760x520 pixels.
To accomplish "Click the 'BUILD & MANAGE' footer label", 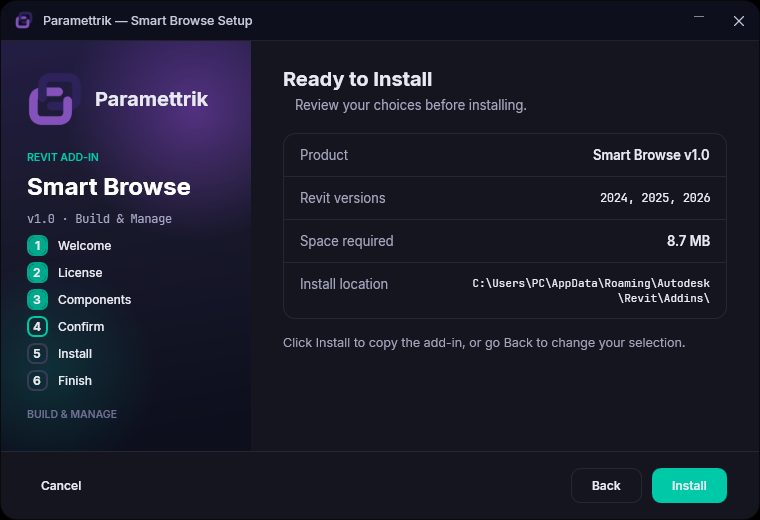I will (x=72, y=414).
